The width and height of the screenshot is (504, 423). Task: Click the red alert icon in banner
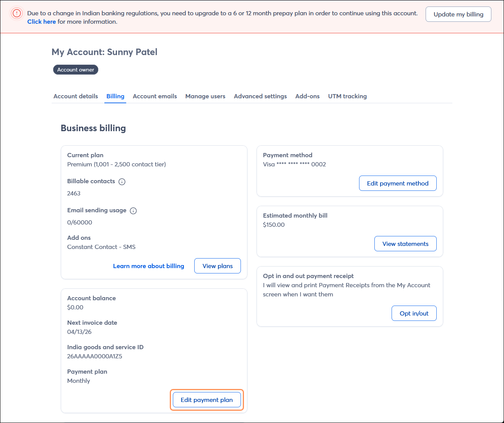pyautogui.click(x=17, y=13)
